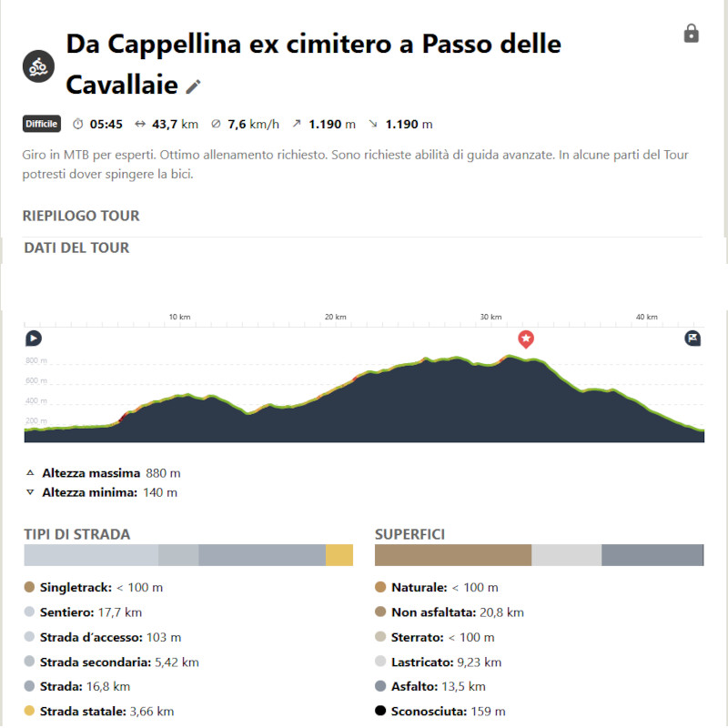
Task: Click the Difficile difficulty badge
Action: pyautogui.click(x=41, y=124)
